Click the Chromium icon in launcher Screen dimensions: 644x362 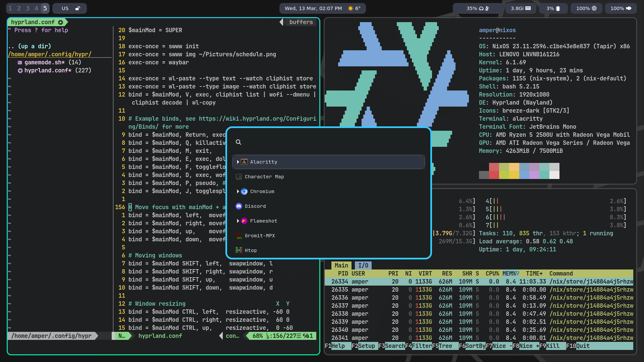pos(244,191)
